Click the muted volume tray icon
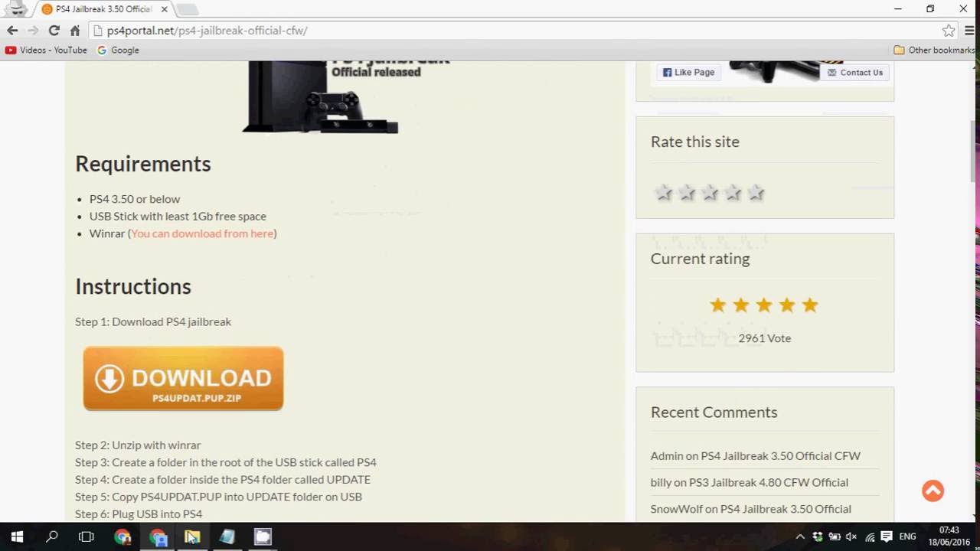The image size is (980, 551). [x=851, y=536]
